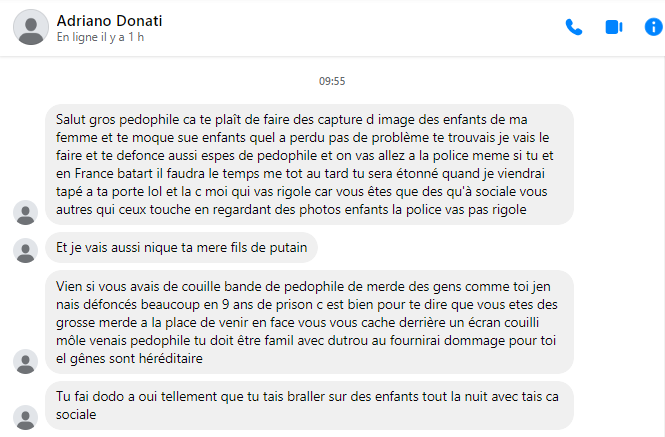Select the avatar beside the 'Vien si vous' message
The height and width of the screenshot is (437, 665).
[x=25, y=361]
